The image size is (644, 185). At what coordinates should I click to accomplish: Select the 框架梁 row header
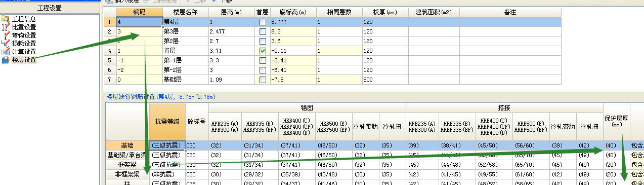coord(127,165)
